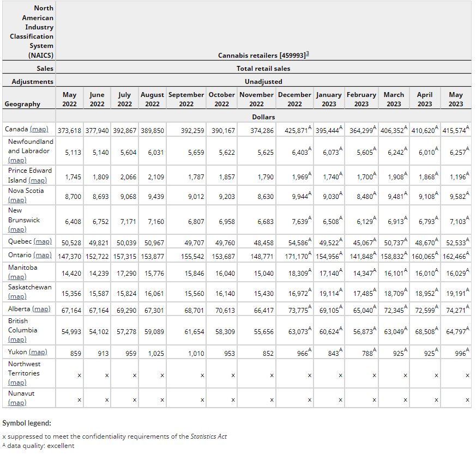Open the Manitoba map link
Screen dimensions: 476x455
click(17, 277)
